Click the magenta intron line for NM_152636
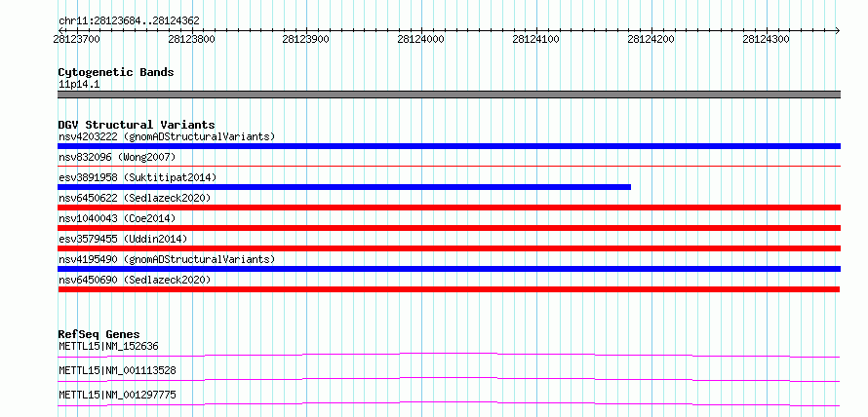The height and width of the screenshot is (417, 868). point(449,355)
